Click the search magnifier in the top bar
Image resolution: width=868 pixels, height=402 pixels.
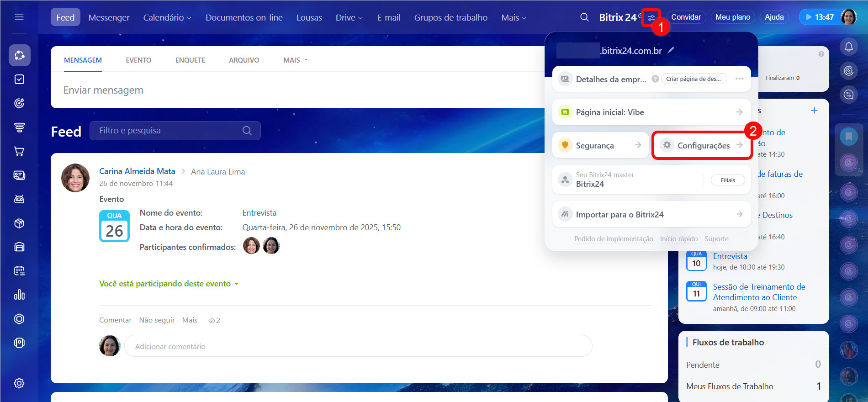tap(584, 17)
